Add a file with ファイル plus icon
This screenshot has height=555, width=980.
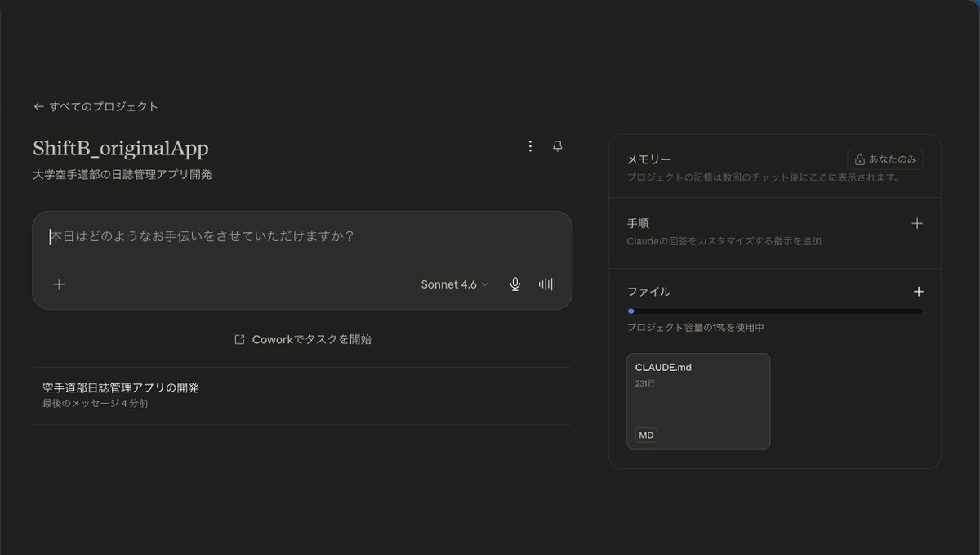pos(919,292)
